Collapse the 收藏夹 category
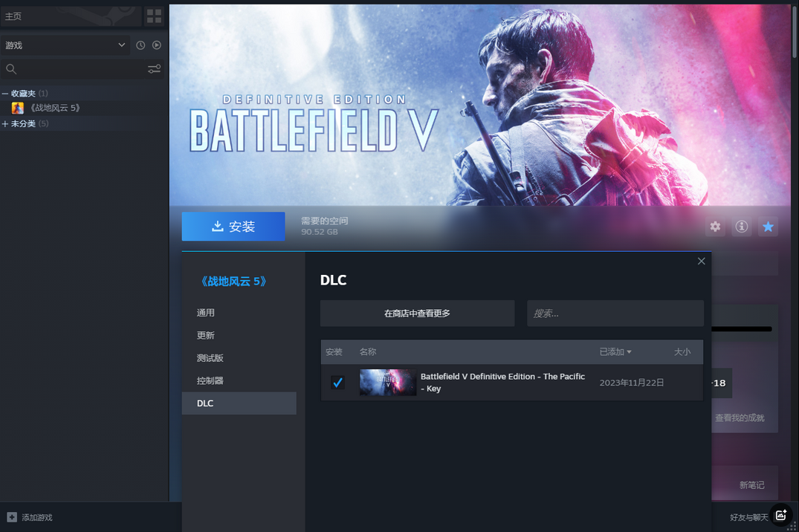799x532 pixels. pyautogui.click(x=5, y=94)
